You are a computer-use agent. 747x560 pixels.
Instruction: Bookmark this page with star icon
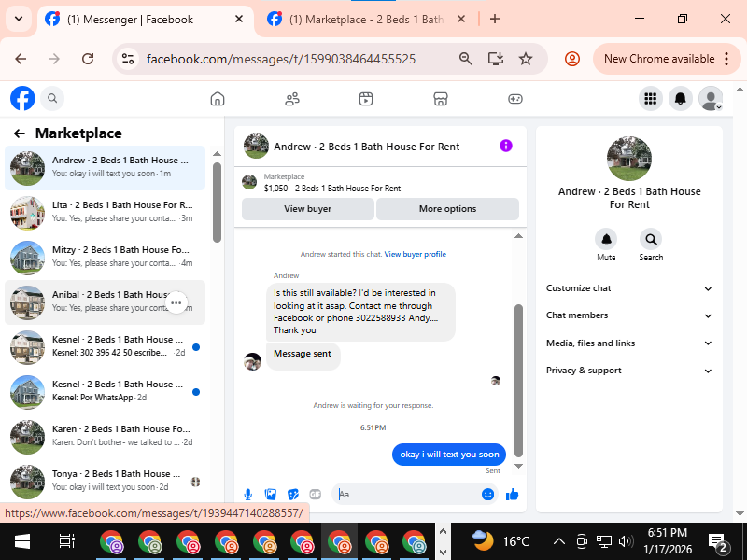[x=526, y=59]
